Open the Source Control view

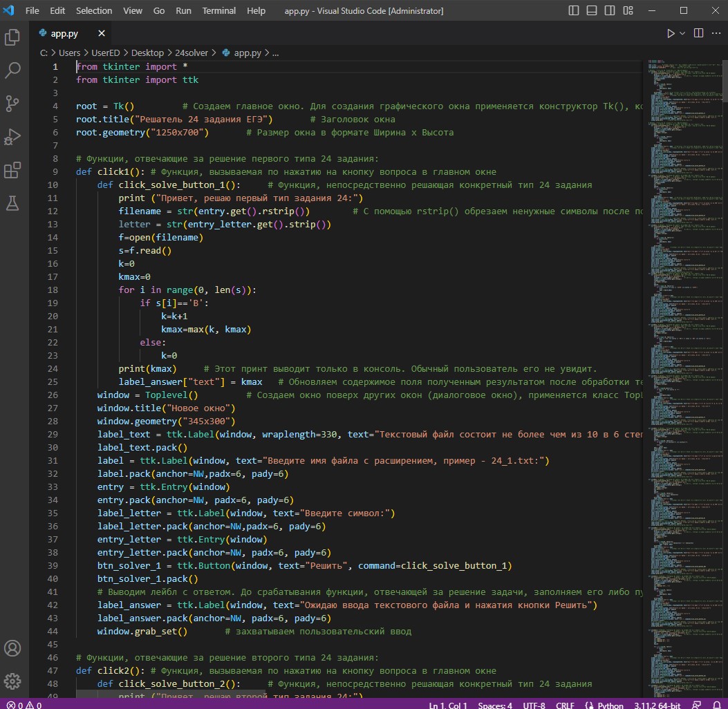coord(12,104)
